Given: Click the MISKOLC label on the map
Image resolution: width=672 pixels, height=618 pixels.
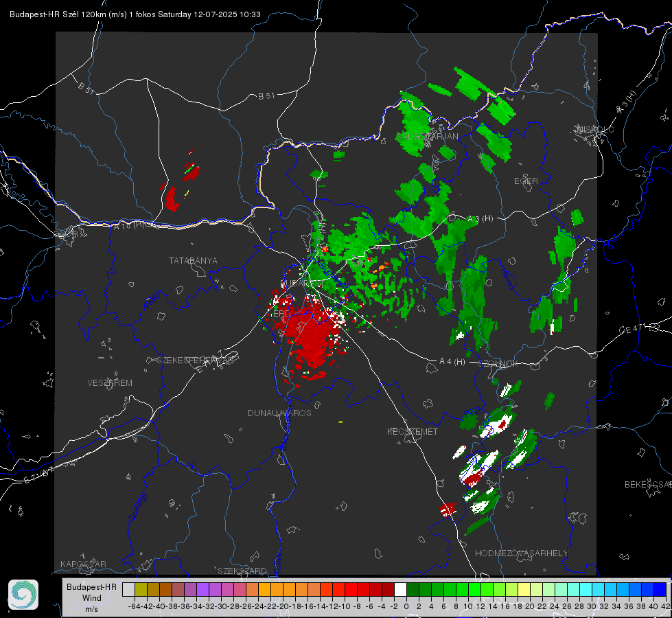Looking at the screenshot, I should pos(596,129).
